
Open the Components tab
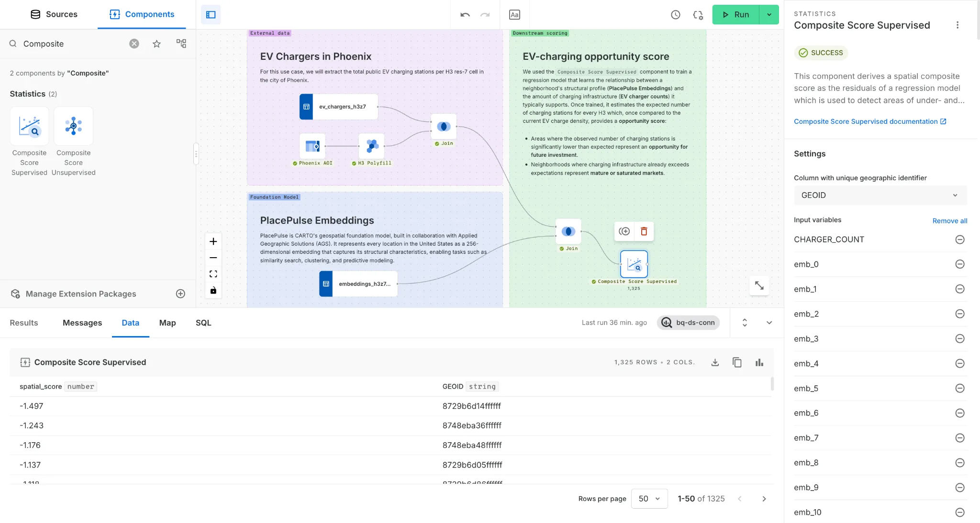click(x=142, y=14)
